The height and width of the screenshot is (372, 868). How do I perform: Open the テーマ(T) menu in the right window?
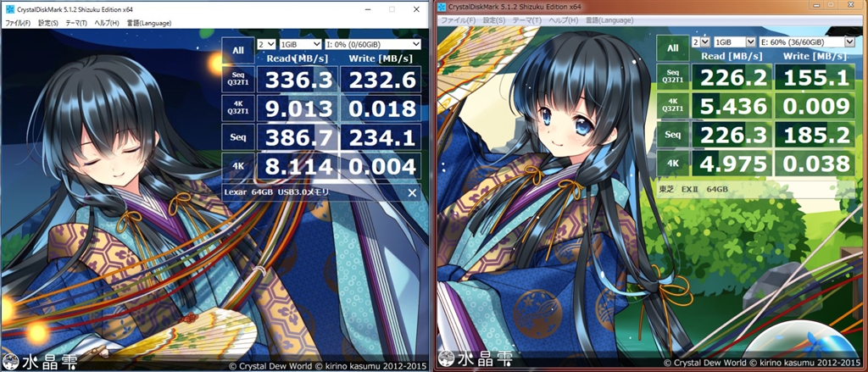click(x=527, y=20)
